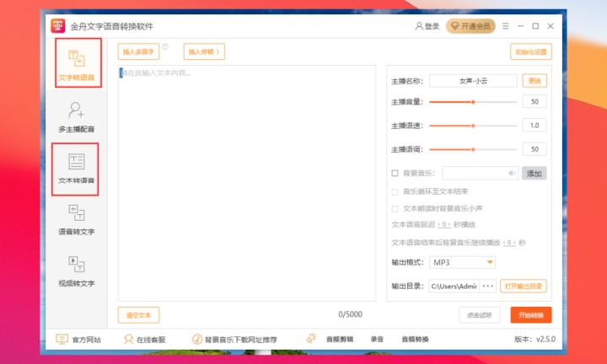
Task: Click the 输出目录 path field
Action: pos(454,286)
